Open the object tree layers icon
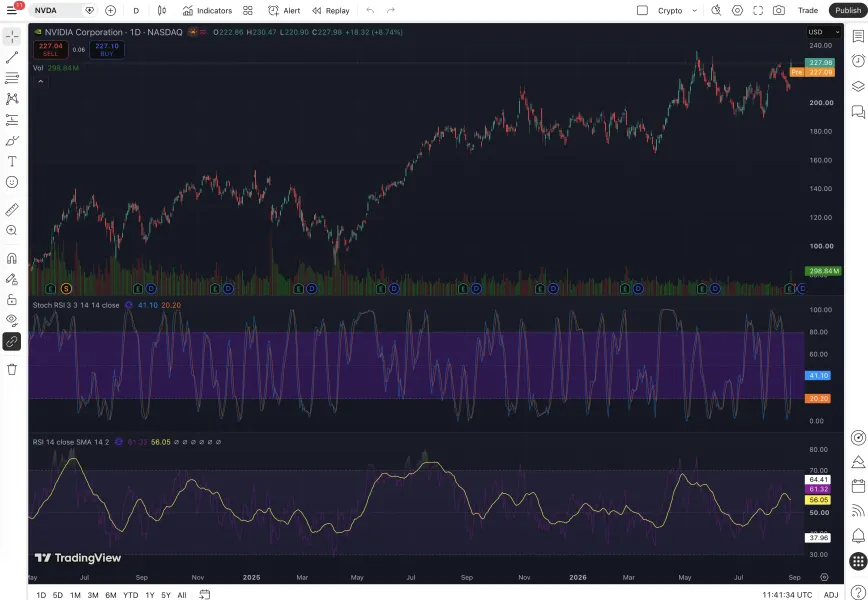868x600 pixels. click(x=858, y=86)
